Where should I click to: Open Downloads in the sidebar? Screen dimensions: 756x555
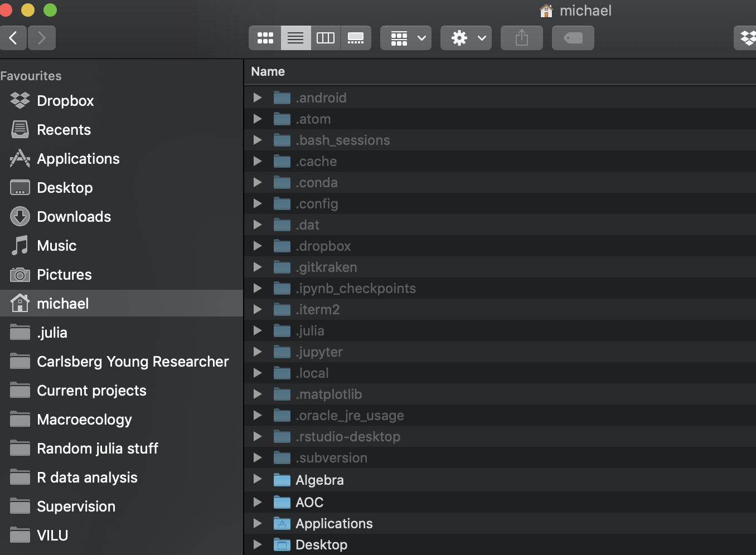coord(122,217)
